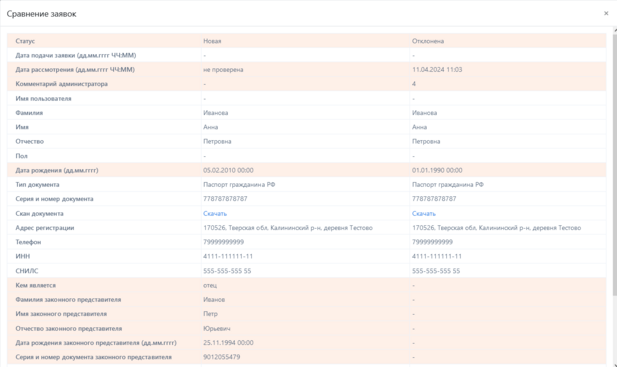
Task: Click the Адрес регистрации row label
Action: [x=45, y=228]
